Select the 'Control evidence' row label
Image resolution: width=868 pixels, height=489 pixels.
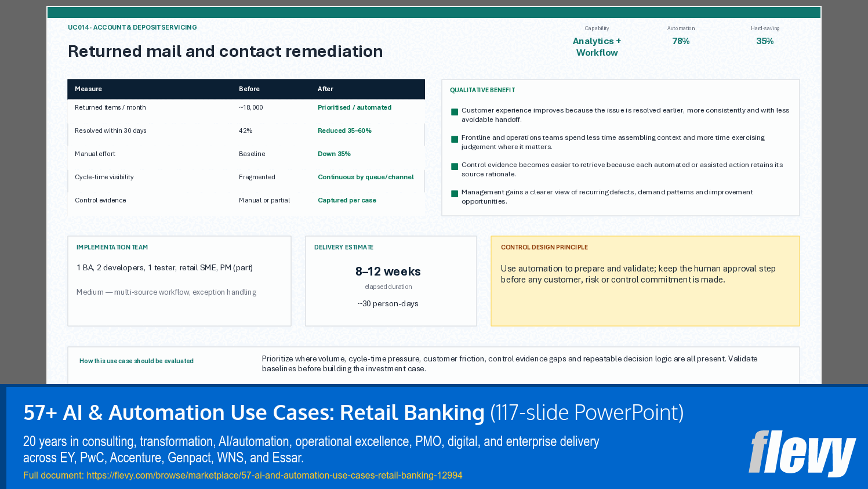tap(100, 200)
